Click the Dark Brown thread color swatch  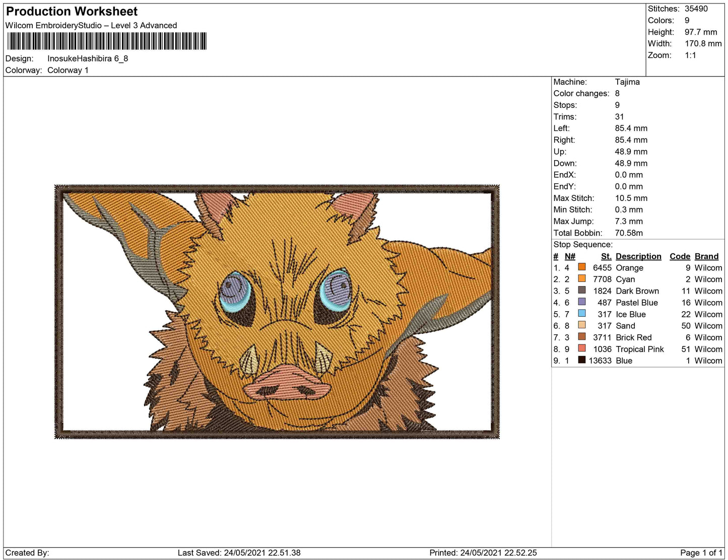click(582, 291)
